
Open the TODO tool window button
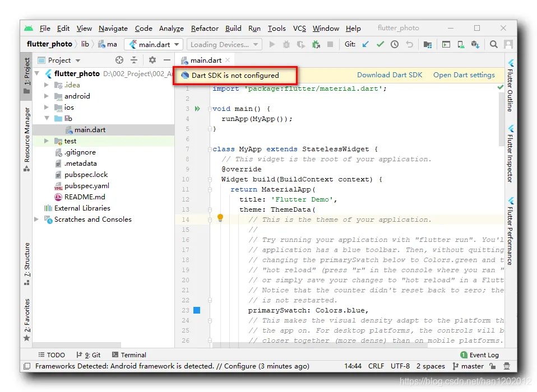tap(52, 354)
